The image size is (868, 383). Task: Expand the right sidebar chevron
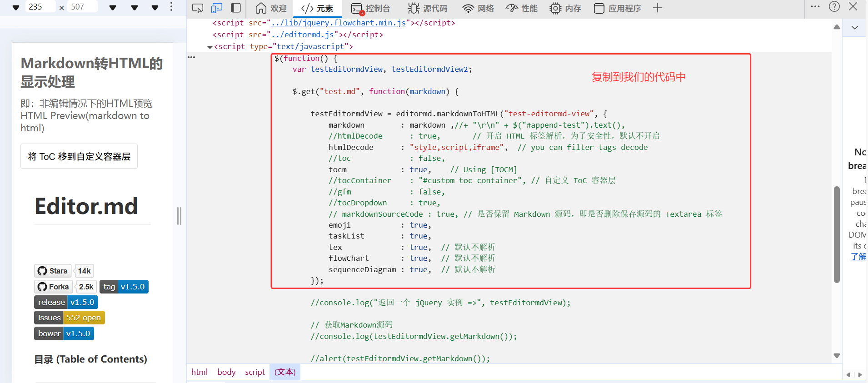[x=855, y=28]
